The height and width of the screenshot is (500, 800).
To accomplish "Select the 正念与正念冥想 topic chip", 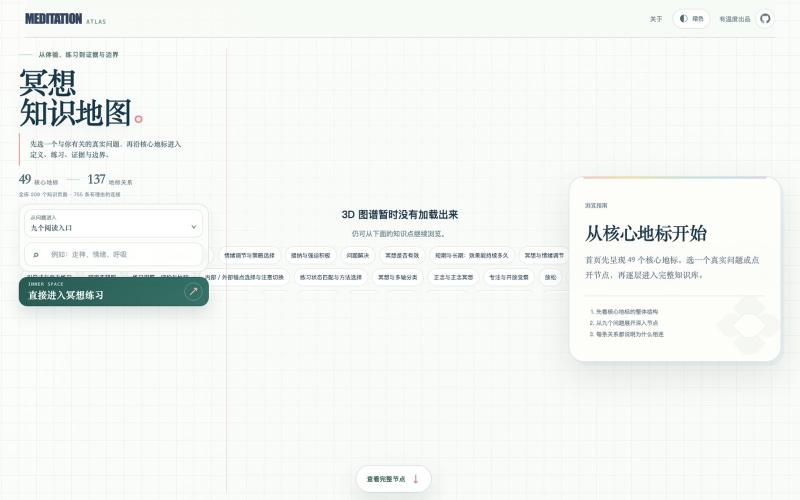I will pos(453,277).
